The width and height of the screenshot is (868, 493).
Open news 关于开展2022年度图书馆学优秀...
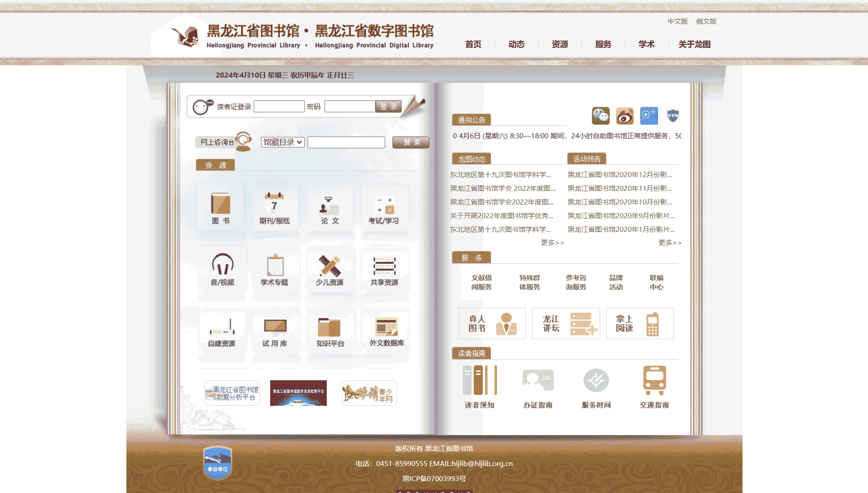[502, 215]
